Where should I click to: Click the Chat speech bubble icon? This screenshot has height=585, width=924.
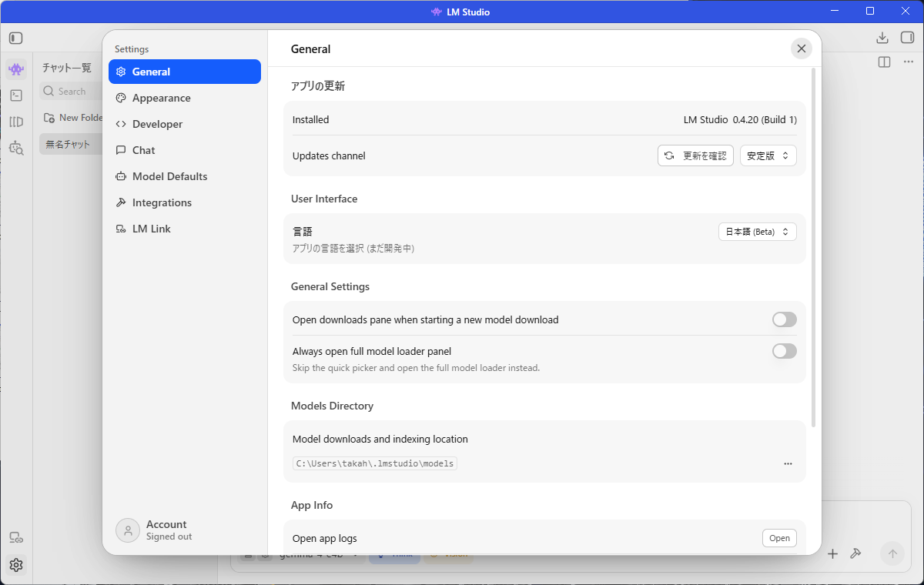pyautogui.click(x=121, y=150)
